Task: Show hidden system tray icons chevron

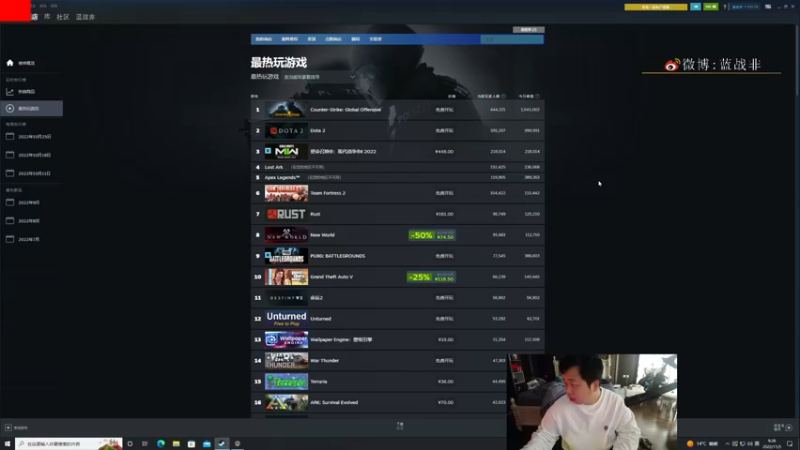Action: tap(727, 444)
